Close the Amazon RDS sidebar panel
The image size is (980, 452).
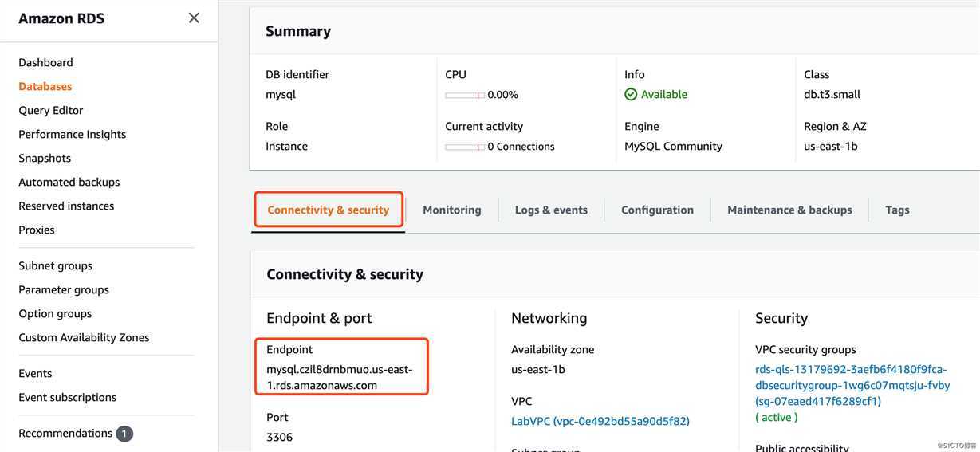click(x=194, y=18)
